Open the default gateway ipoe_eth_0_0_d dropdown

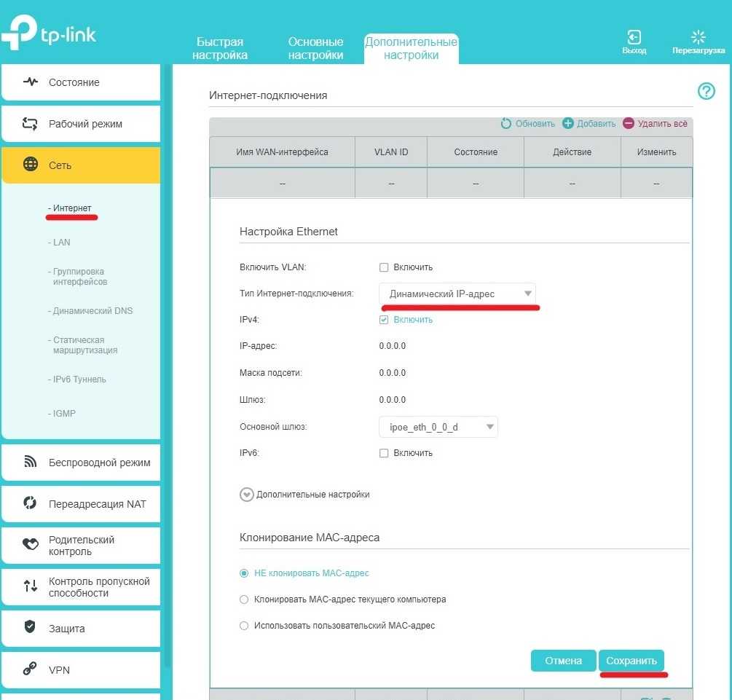[x=438, y=427]
